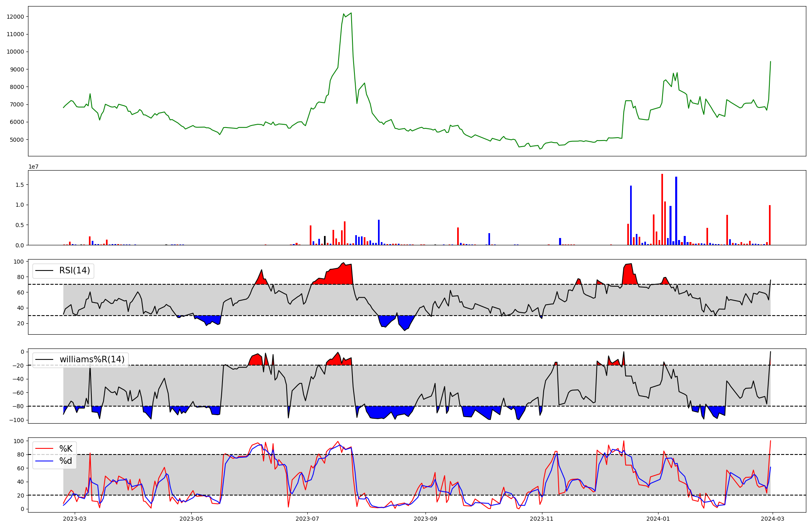Image resolution: width=812 pixels, height=528 pixels.
Task: Click the tallest red volume bar
Action: pyautogui.click(x=662, y=209)
